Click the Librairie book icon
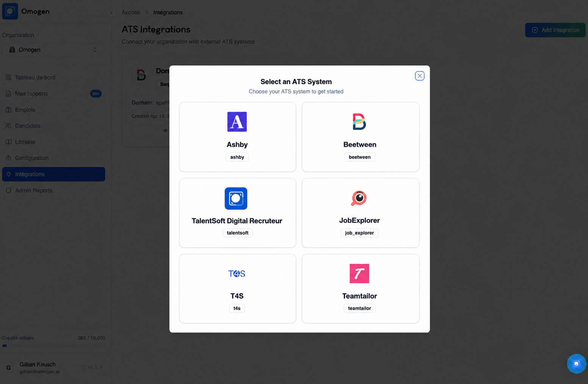This screenshot has width=588, height=384. (8, 142)
